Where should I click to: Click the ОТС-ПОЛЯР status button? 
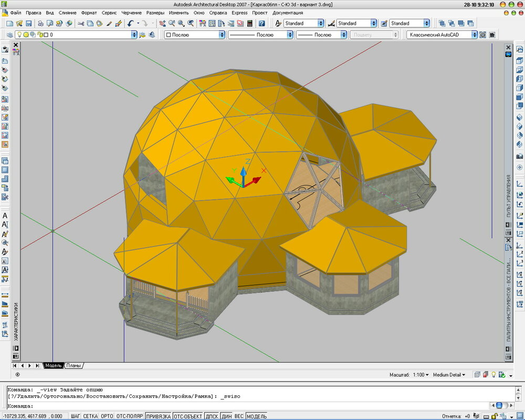pos(129,416)
